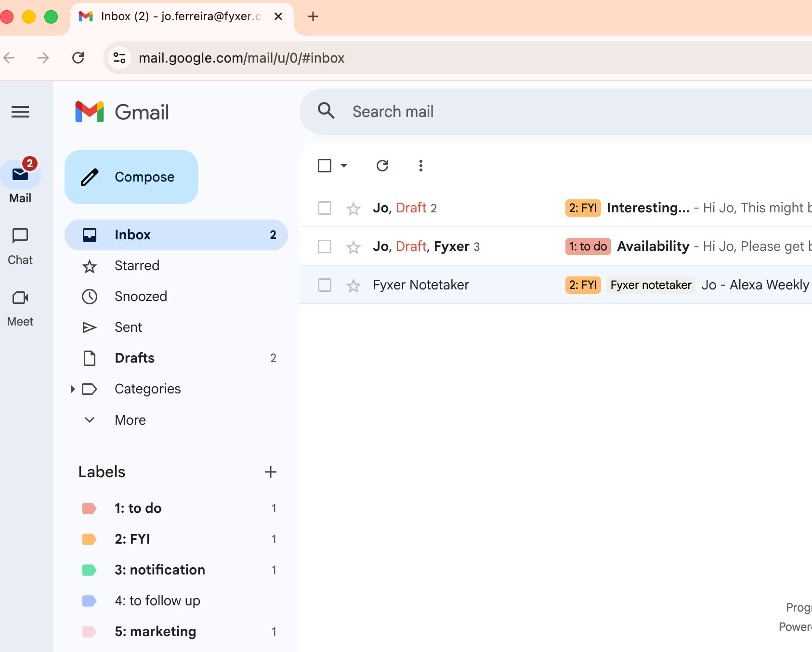This screenshot has height=652, width=812.
Task: Click the Inbox unread count 2
Action: point(273,235)
